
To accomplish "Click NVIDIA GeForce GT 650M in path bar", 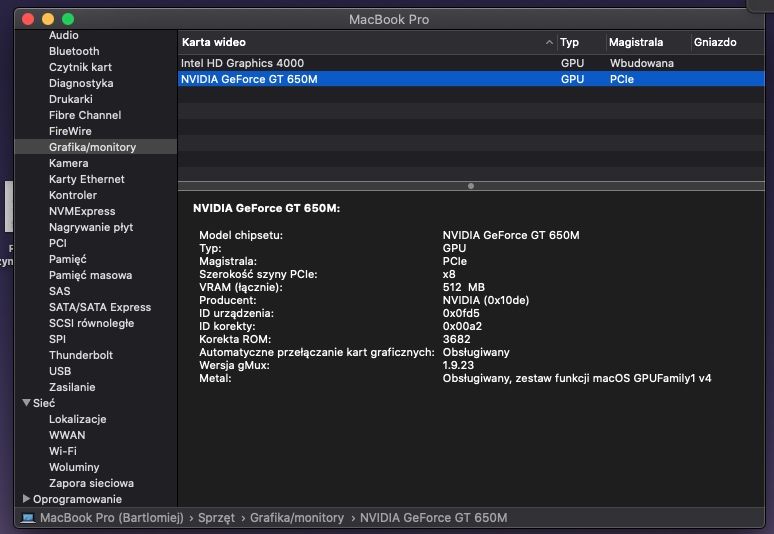I will [x=433, y=518].
